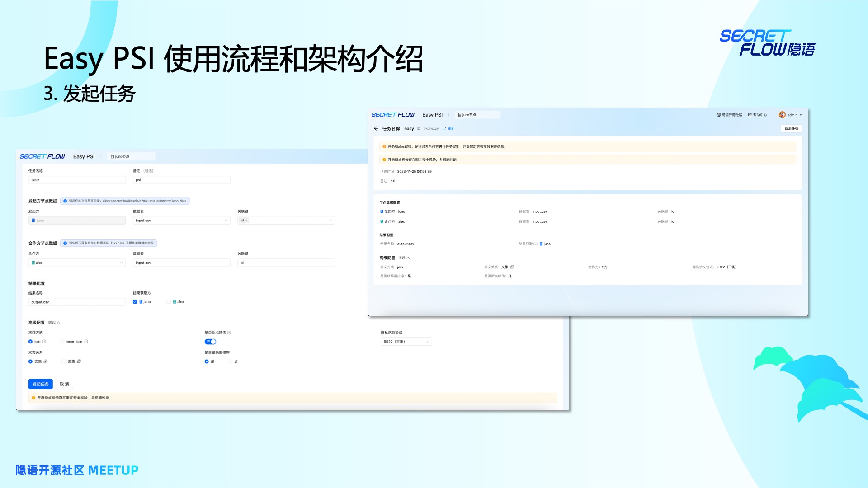This screenshot has height=488, width=868.
Task: Open the 隐私求交协议 RR22 dropdown
Action: (406, 342)
